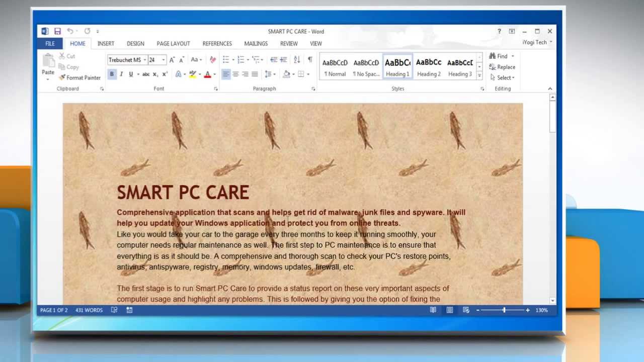Toggle Italic formatting
This screenshot has height=362, width=644.
click(122, 74)
